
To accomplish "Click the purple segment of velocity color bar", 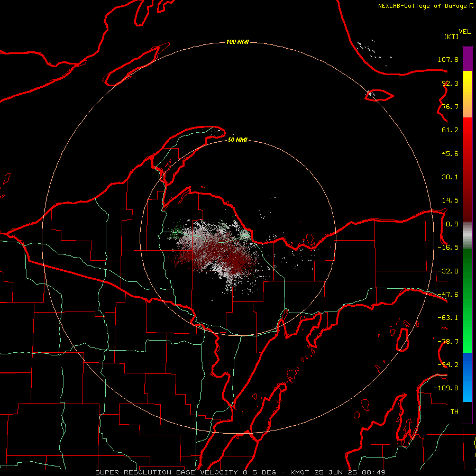I will click(x=467, y=59).
